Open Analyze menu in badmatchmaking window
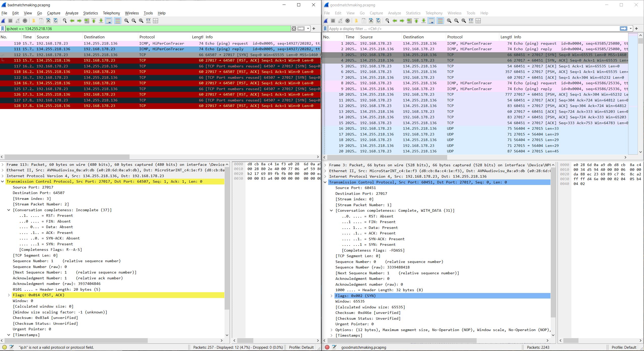This screenshot has width=644, height=351. (x=72, y=13)
